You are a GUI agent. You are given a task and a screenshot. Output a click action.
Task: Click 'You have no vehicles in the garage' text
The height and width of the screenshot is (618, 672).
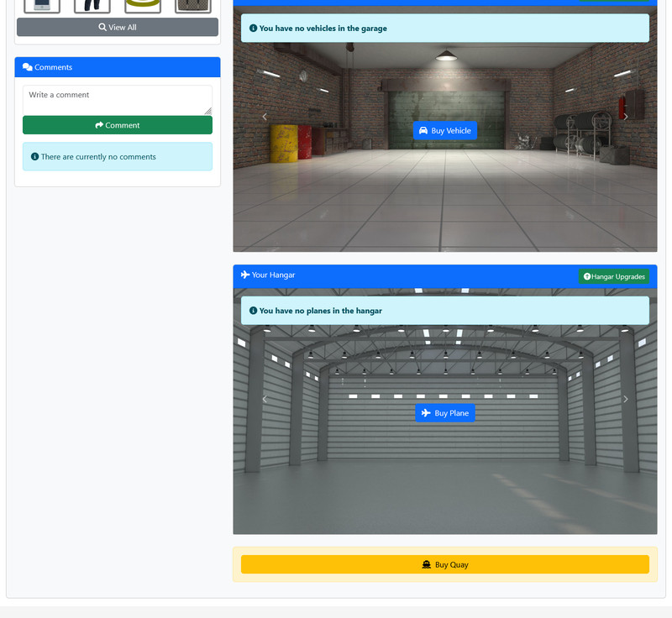(x=323, y=29)
